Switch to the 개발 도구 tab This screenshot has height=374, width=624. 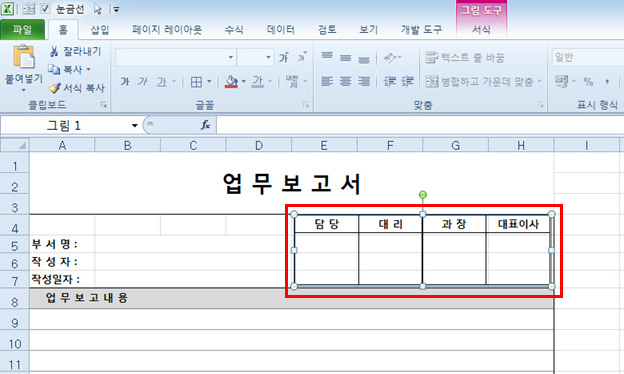click(x=421, y=29)
